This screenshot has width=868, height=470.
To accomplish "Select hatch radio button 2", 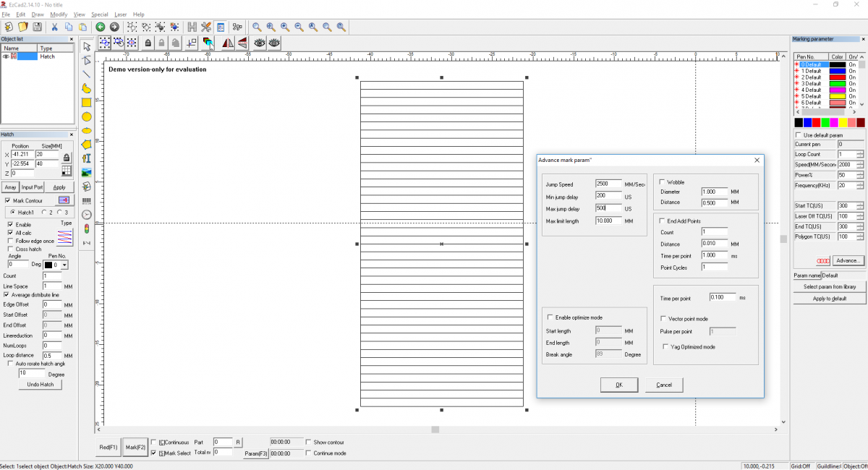I will point(43,212).
